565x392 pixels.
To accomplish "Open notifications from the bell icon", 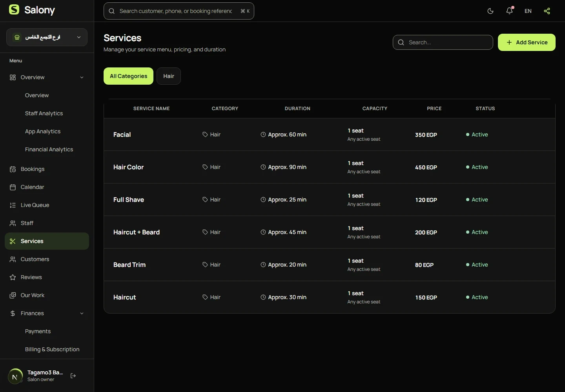I will (x=509, y=11).
